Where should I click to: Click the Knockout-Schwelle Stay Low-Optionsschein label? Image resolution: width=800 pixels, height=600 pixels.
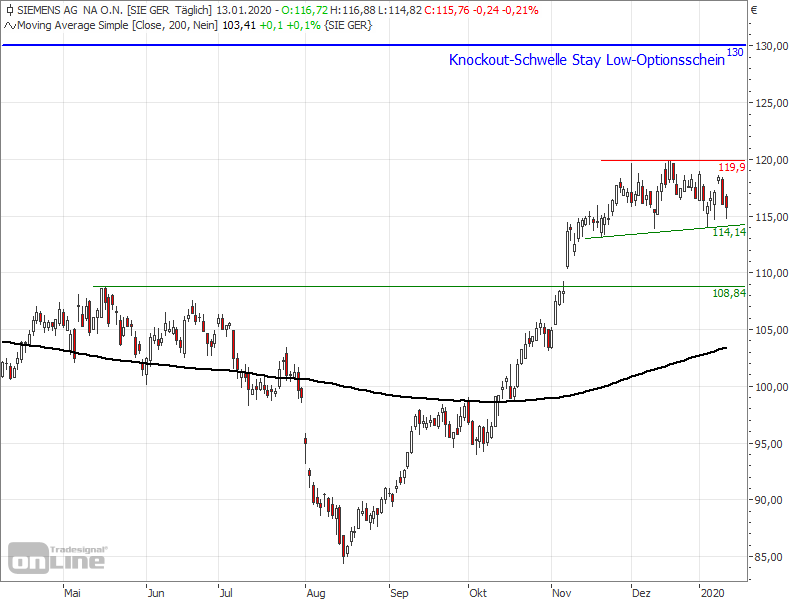(x=587, y=60)
